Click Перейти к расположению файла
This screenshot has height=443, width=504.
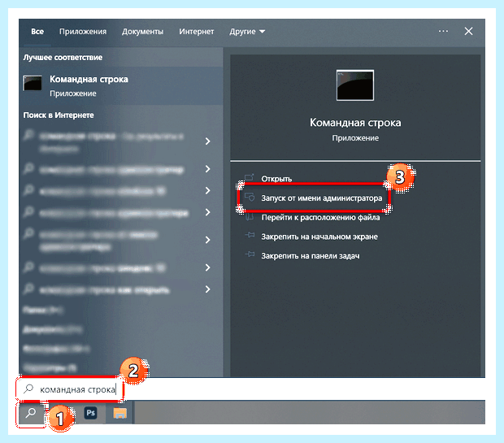pos(320,218)
